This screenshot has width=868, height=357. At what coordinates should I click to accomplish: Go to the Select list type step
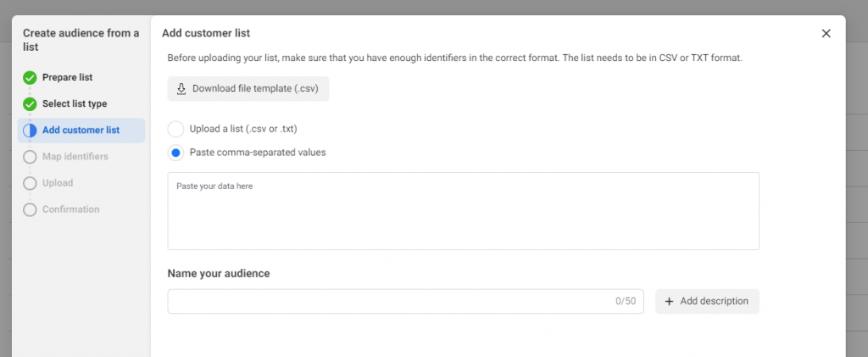point(75,104)
